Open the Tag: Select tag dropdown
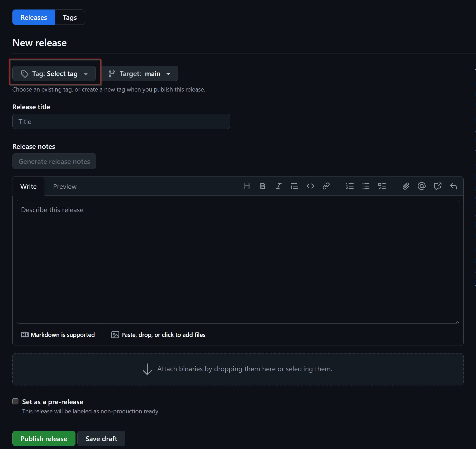This screenshot has width=476, height=449. click(55, 74)
